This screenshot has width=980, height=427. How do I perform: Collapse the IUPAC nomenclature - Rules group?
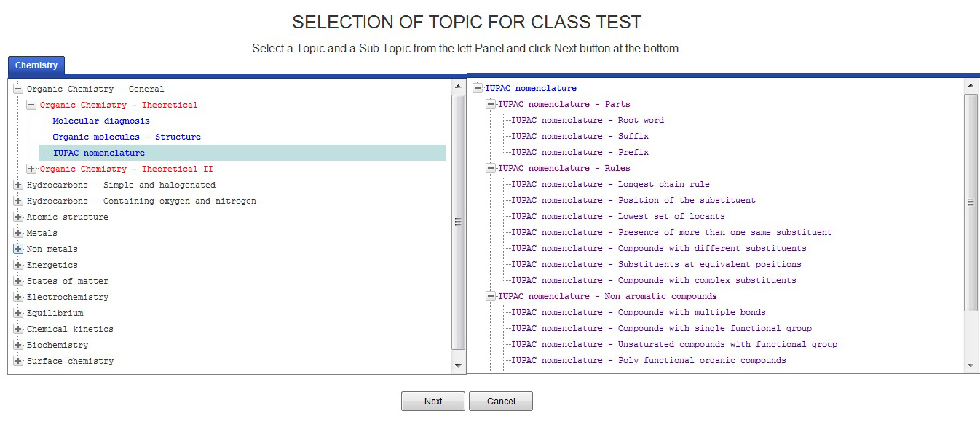click(x=490, y=168)
